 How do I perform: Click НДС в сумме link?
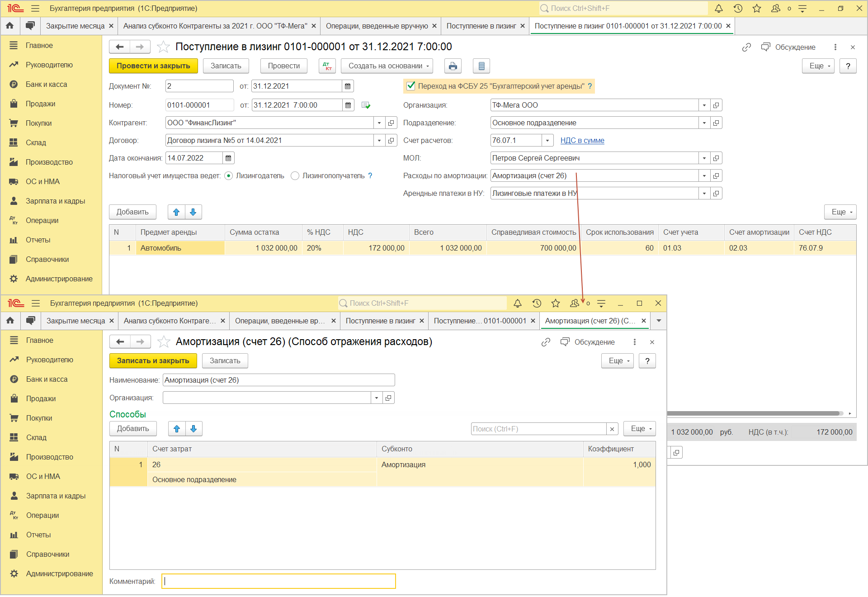[x=582, y=141]
